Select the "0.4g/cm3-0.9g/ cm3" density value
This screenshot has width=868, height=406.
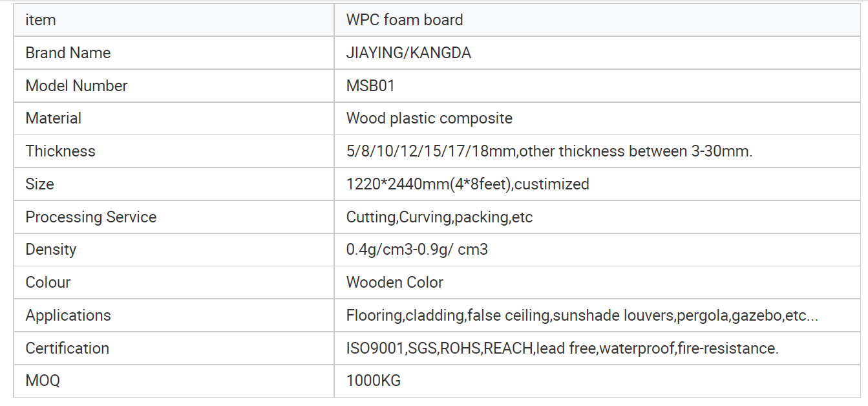(x=417, y=250)
